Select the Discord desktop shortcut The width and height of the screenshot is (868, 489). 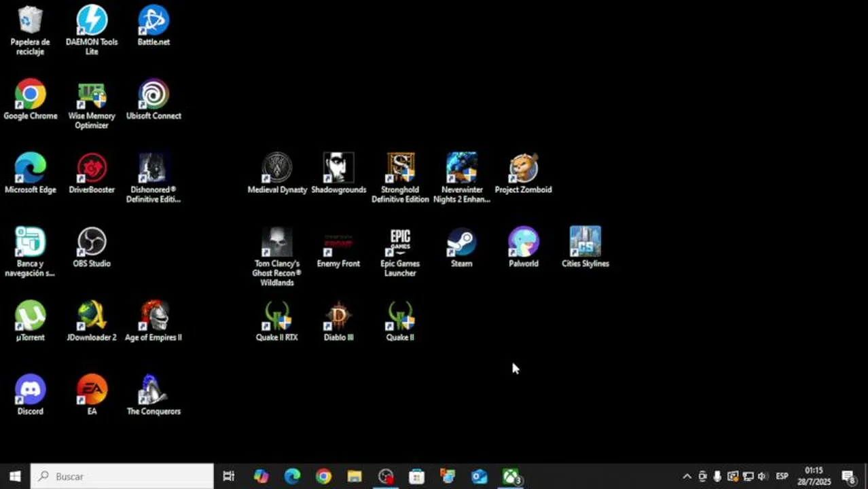tap(30, 395)
